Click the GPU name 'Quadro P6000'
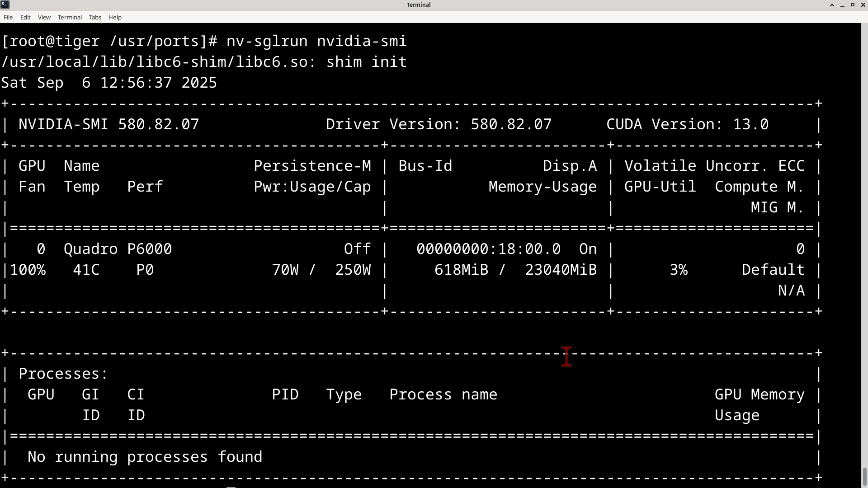 (x=118, y=249)
